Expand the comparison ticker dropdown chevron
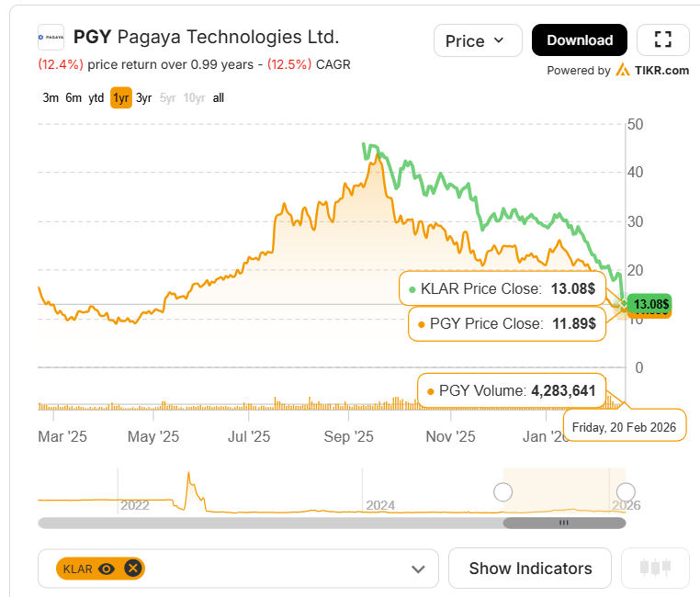The image size is (700, 597). coord(418,569)
